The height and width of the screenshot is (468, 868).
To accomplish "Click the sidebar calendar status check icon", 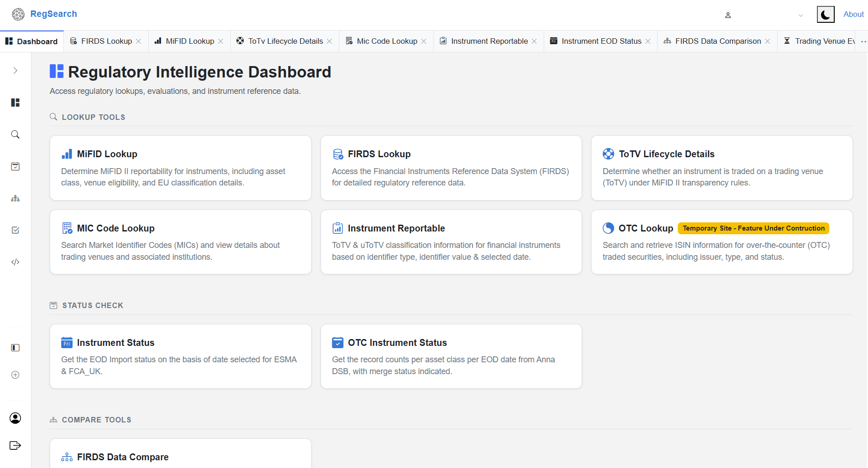I will point(16,166).
